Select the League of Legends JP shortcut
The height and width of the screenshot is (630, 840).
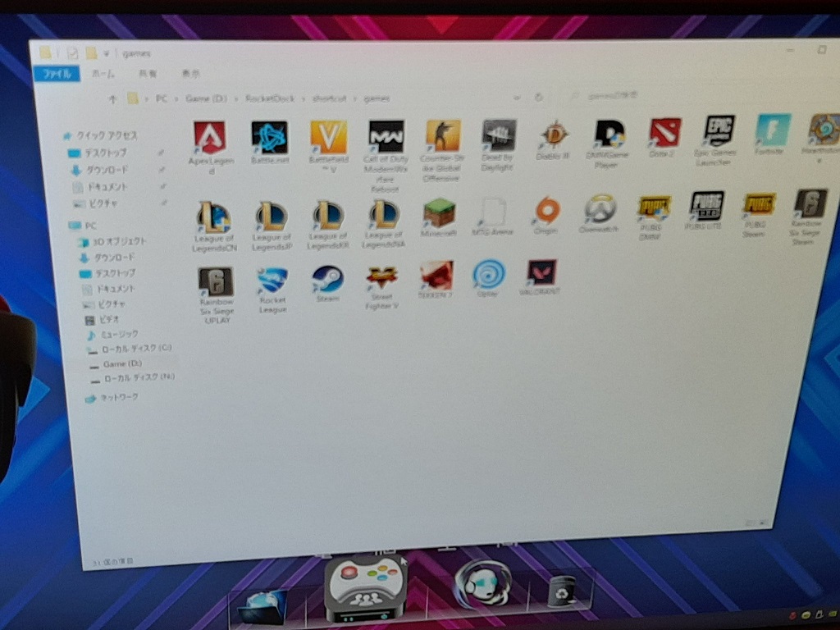pyautogui.click(x=272, y=226)
